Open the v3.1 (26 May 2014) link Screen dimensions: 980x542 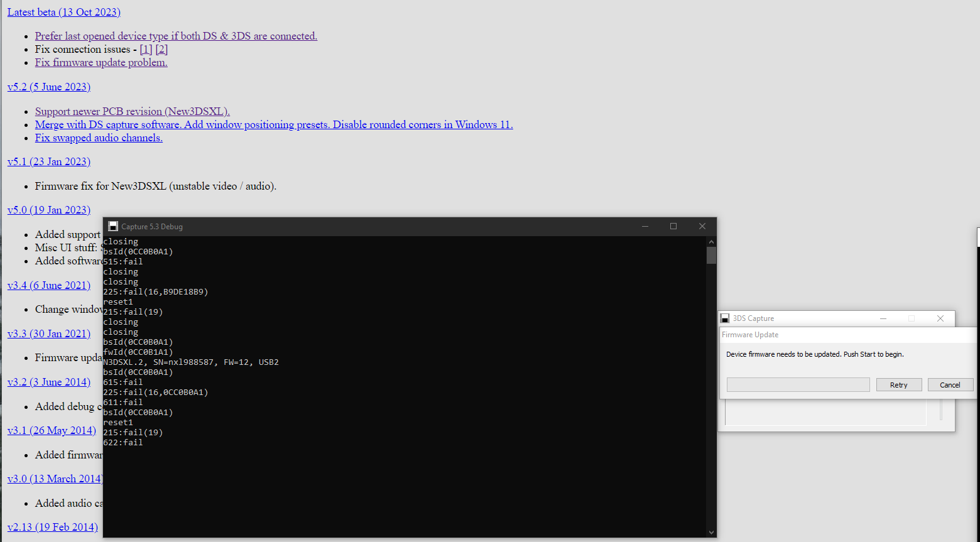coord(52,430)
